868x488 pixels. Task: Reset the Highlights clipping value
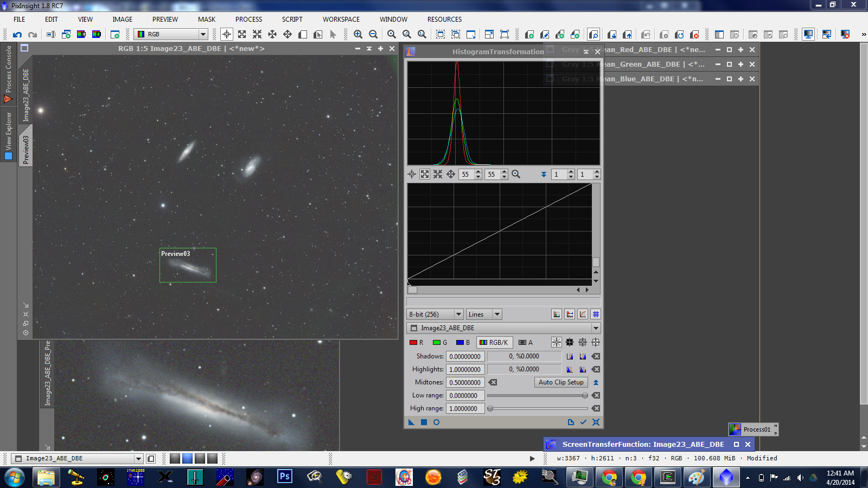click(596, 369)
